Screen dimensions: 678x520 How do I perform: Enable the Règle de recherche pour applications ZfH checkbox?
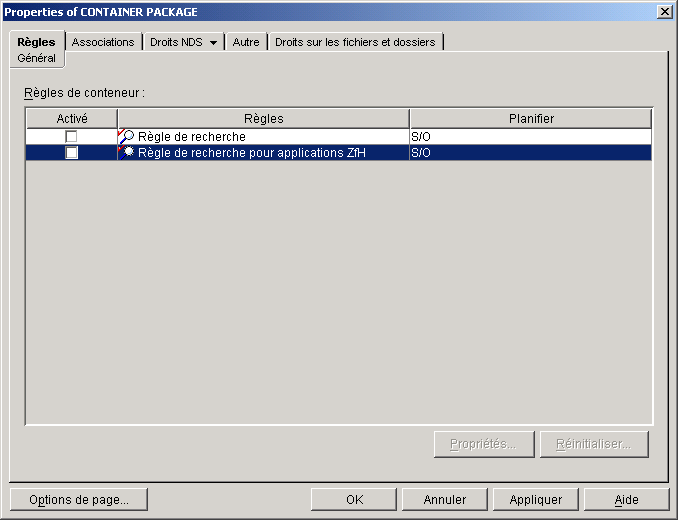71,153
